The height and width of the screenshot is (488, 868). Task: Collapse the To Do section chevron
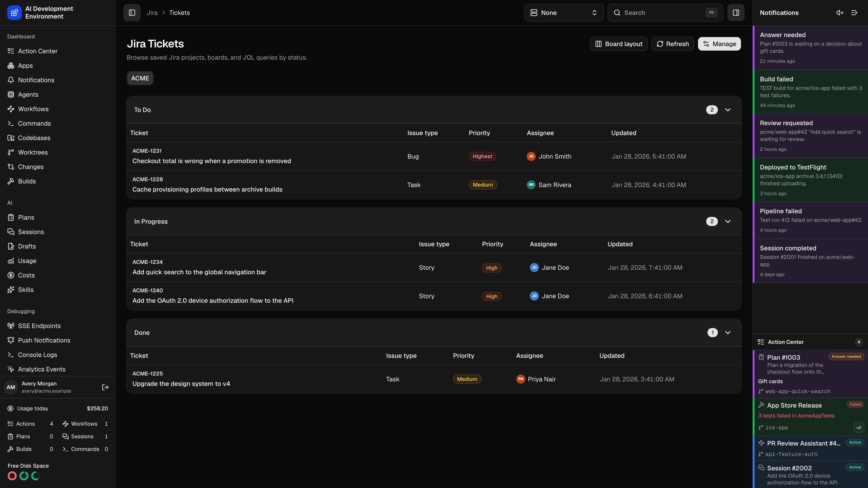pos(728,110)
